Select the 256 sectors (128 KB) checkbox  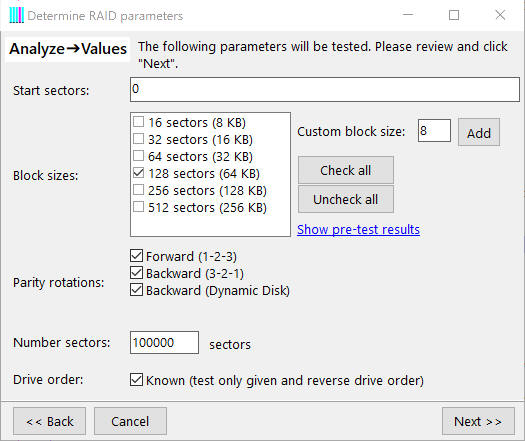(x=138, y=190)
